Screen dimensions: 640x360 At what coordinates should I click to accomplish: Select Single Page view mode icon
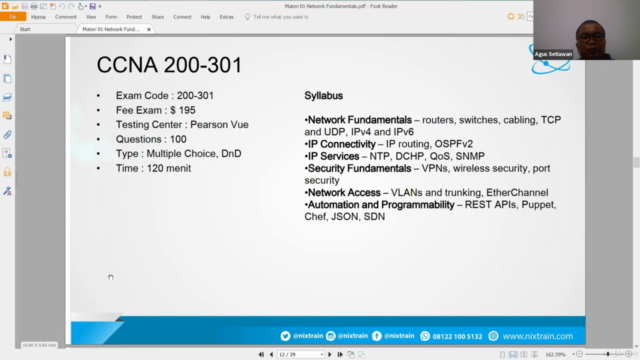[502, 355]
